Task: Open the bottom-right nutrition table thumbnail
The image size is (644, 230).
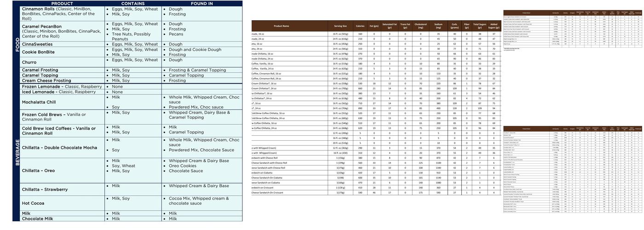Action: (572, 169)
